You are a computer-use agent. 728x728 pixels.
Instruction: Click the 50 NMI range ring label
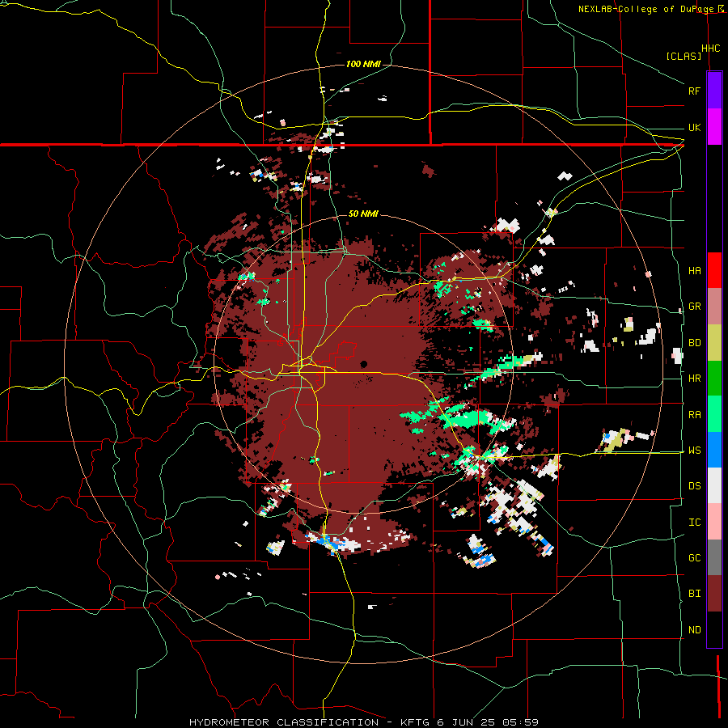[363, 214]
